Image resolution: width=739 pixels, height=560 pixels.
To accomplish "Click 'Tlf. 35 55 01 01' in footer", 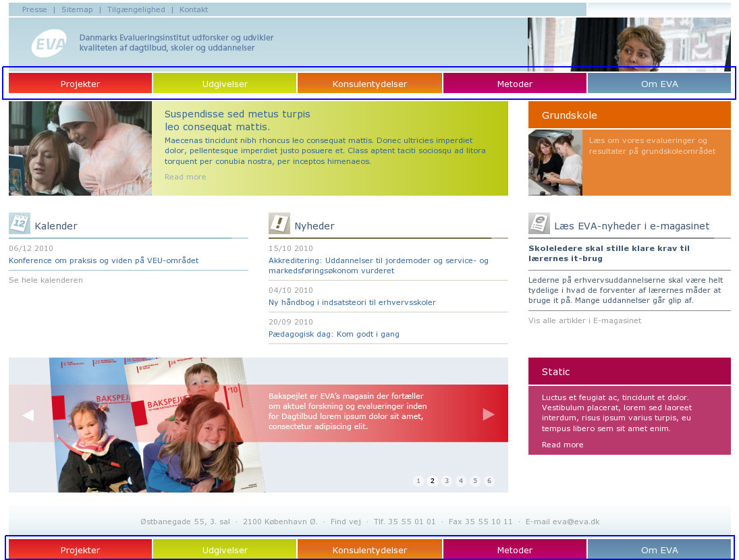I will (x=404, y=522).
